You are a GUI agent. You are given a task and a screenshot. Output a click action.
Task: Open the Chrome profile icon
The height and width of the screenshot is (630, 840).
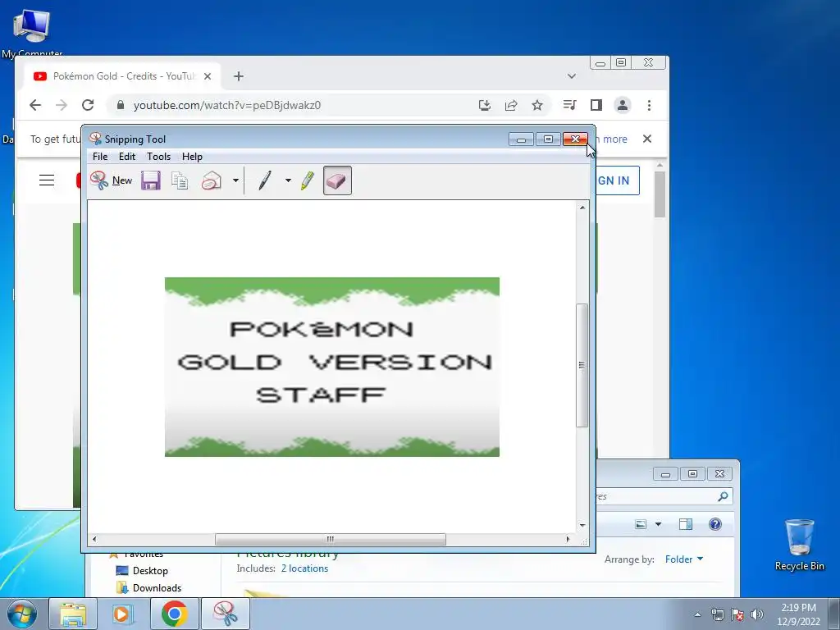(x=623, y=105)
